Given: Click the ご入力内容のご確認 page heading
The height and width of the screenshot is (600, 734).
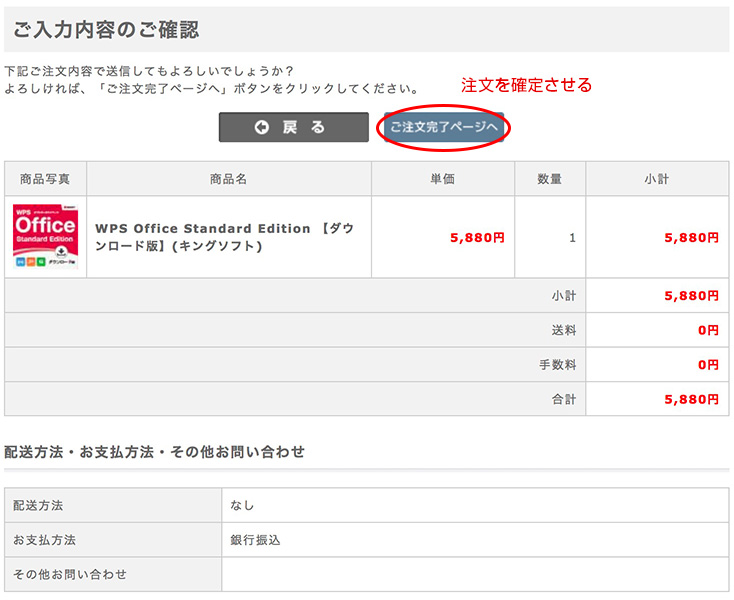Looking at the screenshot, I should tap(106, 30).
